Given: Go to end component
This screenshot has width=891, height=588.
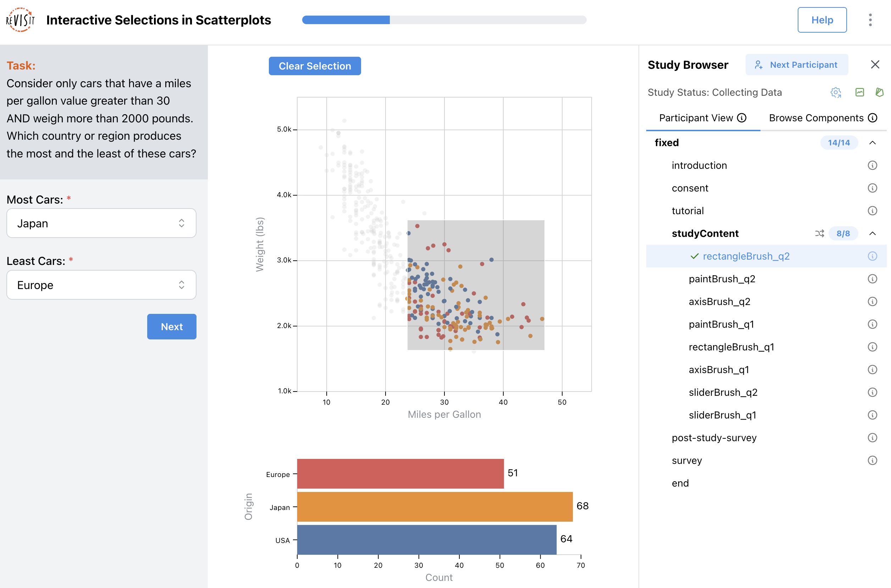Looking at the screenshot, I should 680,483.
